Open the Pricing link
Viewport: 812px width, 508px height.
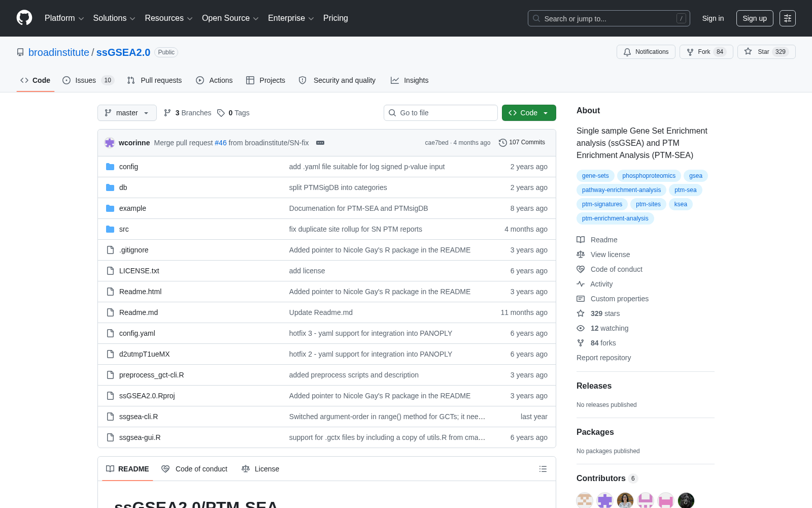pyautogui.click(x=335, y=18)
